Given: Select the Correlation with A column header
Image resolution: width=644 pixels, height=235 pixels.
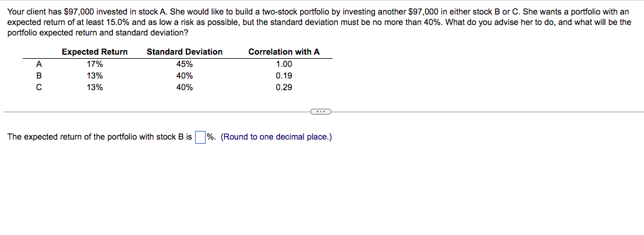Looking at the screenshot, I should click(284, 52).
